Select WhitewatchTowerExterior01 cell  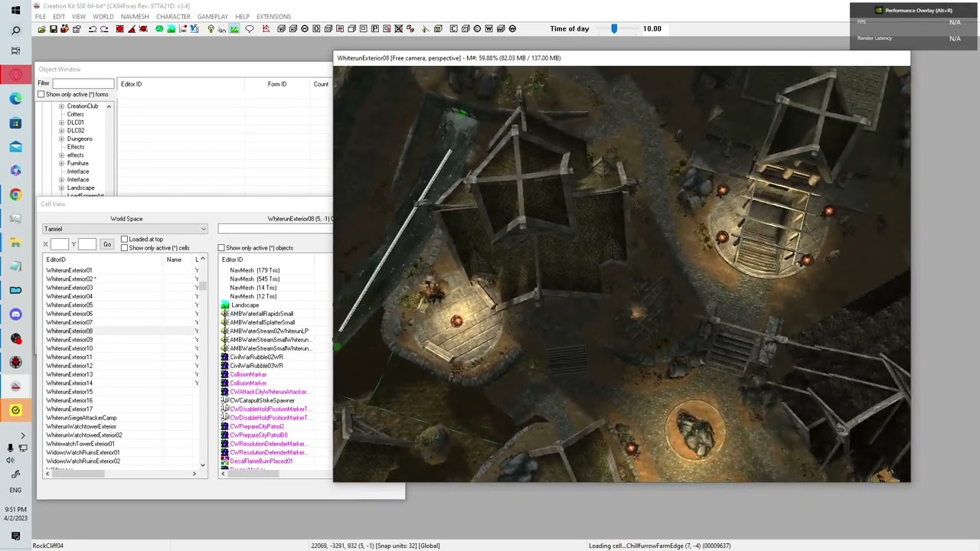point(80,445)
